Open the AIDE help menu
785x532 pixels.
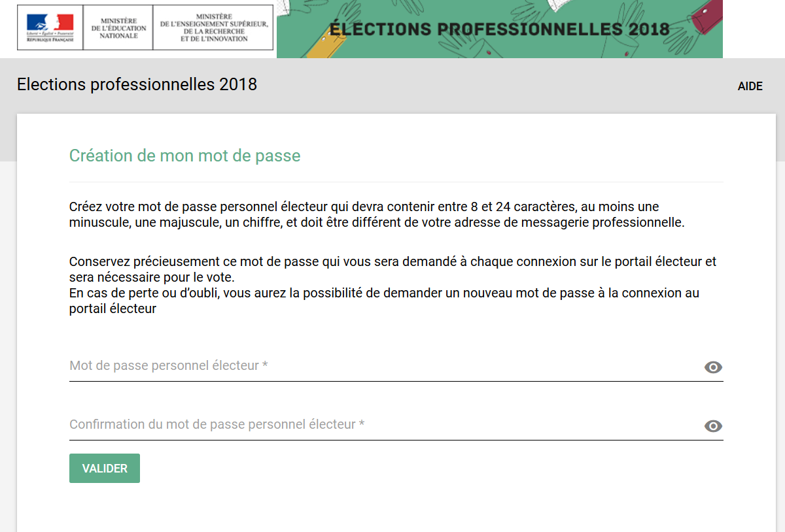(750, 86)
